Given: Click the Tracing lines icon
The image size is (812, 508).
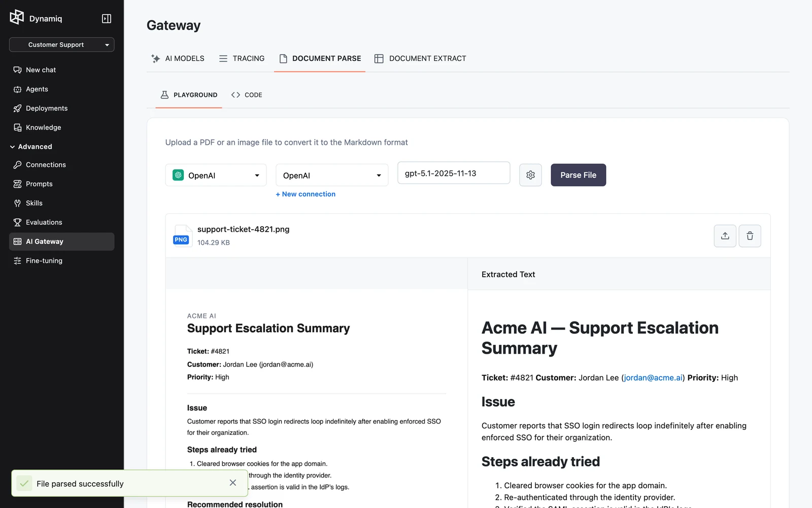Looking at the screenshot, I should click(x=223, y=58).
